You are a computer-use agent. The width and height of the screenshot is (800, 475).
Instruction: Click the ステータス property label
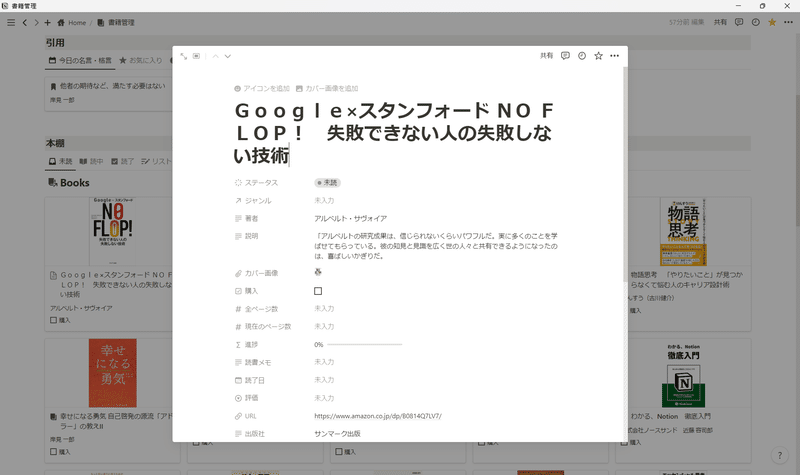click(x=256, y=183)
